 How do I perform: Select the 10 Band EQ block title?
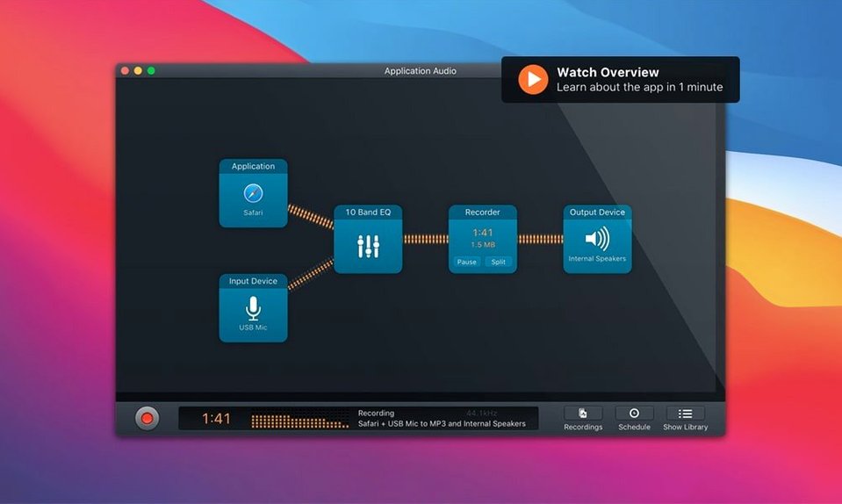(368, 212)
